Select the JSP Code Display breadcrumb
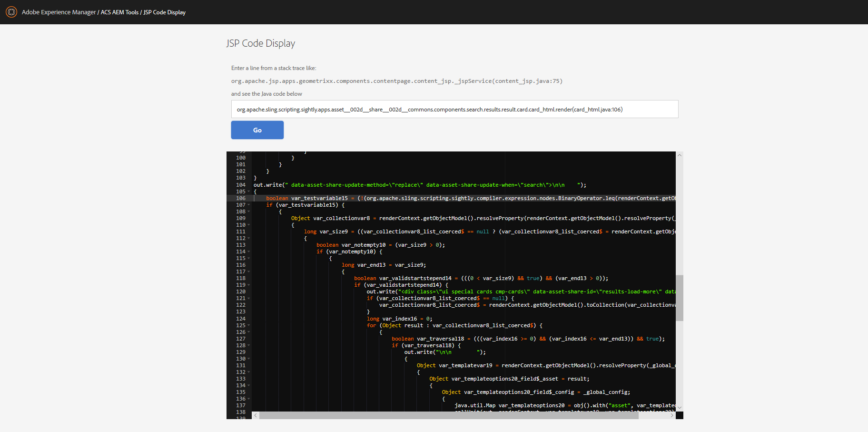 [165, 12]
